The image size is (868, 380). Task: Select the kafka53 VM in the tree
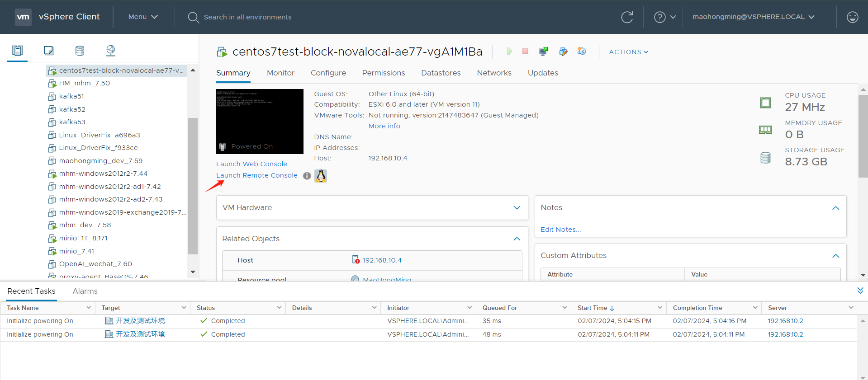click(72, 122)
